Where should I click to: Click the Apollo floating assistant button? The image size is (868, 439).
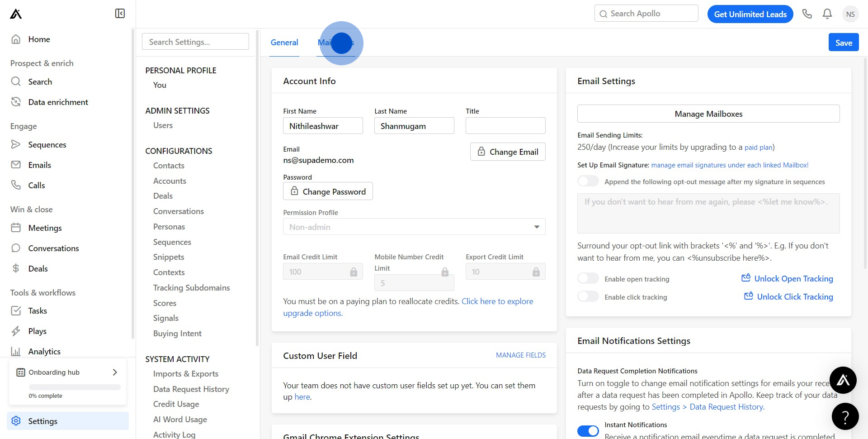click(x=843, y=380)
